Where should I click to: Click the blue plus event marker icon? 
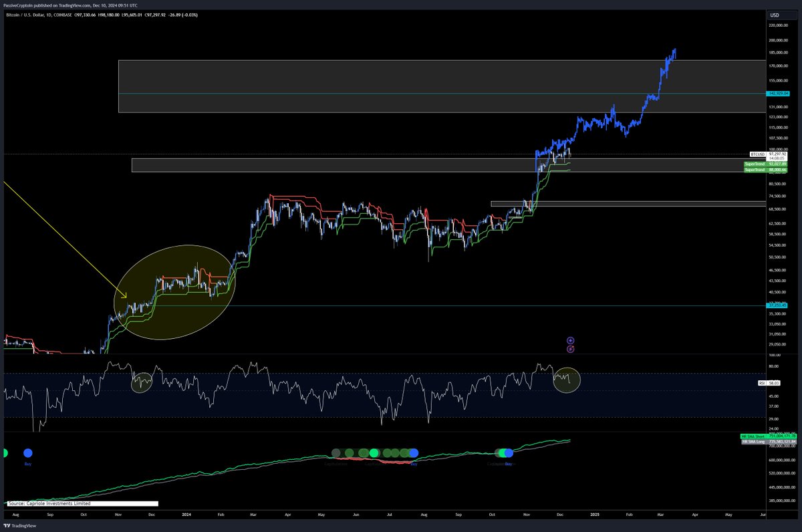pos(570,340)
